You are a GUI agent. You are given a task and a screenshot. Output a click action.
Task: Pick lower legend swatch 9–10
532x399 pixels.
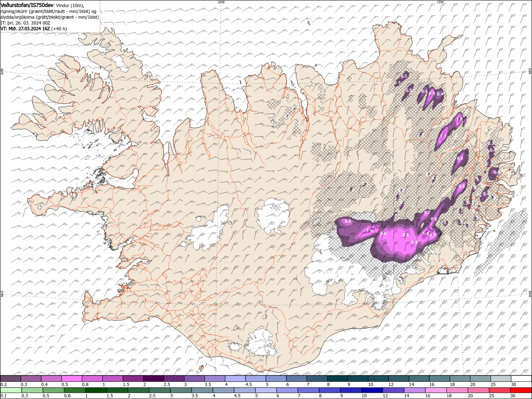tap(351, 390)
